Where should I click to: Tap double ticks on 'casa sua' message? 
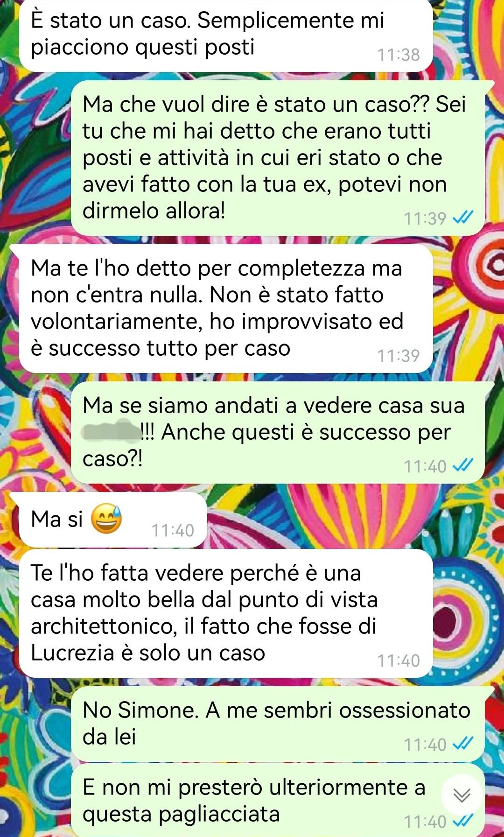pos(463,465)
